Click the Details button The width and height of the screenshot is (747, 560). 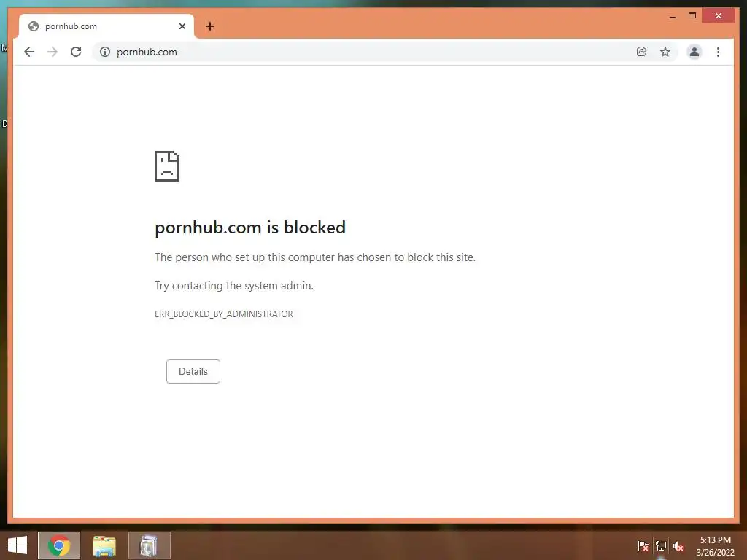(193, 371)
